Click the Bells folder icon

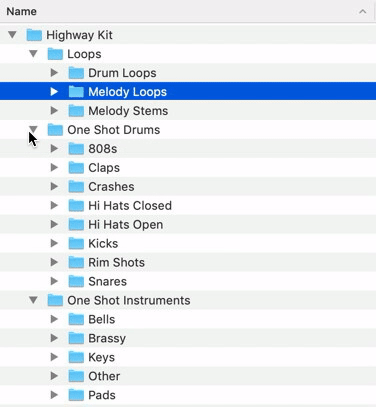tap(76, 319)
